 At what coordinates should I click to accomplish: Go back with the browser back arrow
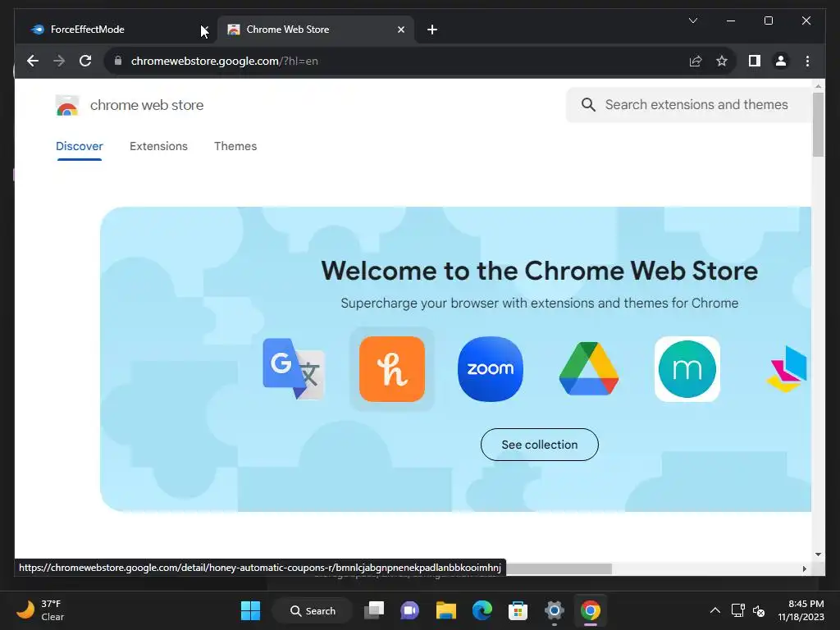click(x=33, y=61)
